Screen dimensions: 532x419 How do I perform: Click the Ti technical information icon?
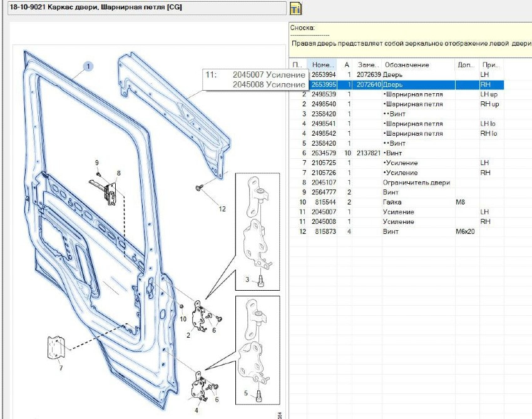coord(296,9)
